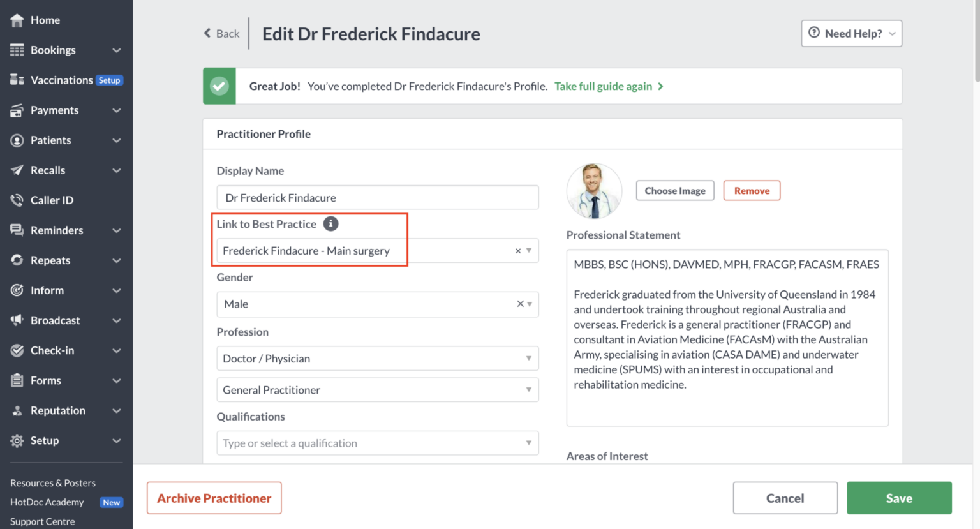Click the Check-in checkmark icon

tap(17, 350)
